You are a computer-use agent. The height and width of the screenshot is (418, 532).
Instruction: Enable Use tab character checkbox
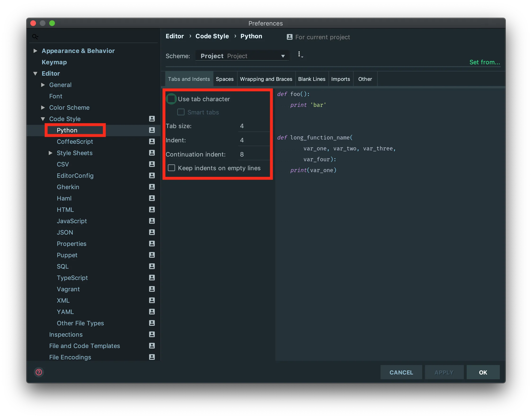tap(171, 99)
